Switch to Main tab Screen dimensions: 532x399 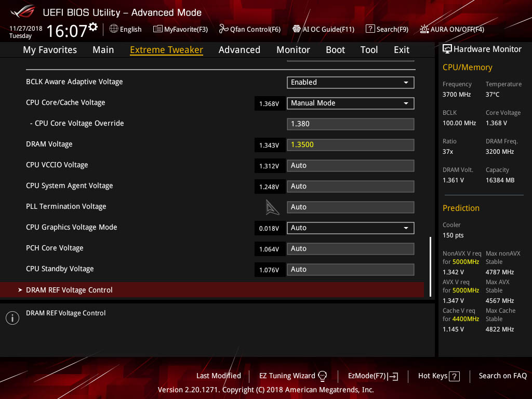click(x=103, y=50)
